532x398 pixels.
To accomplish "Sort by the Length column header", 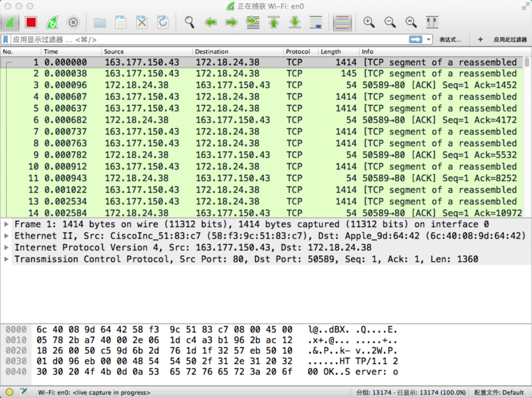I will click(338, 52).
